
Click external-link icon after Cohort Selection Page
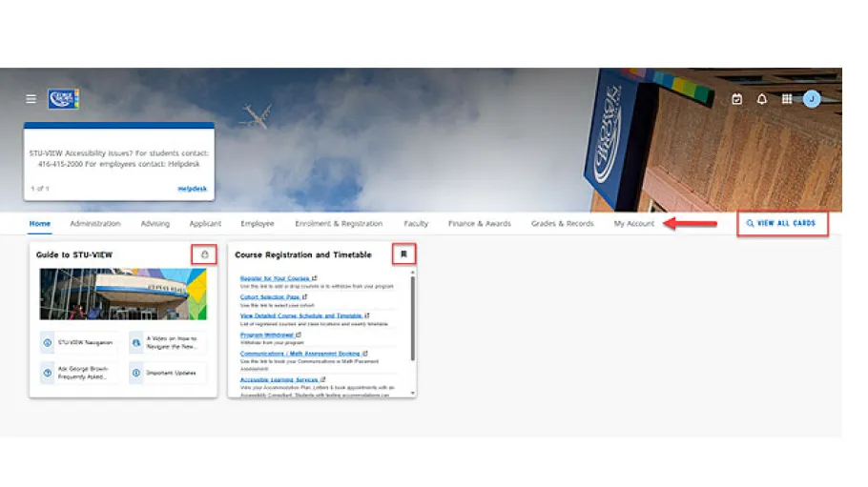pos(304,296)
